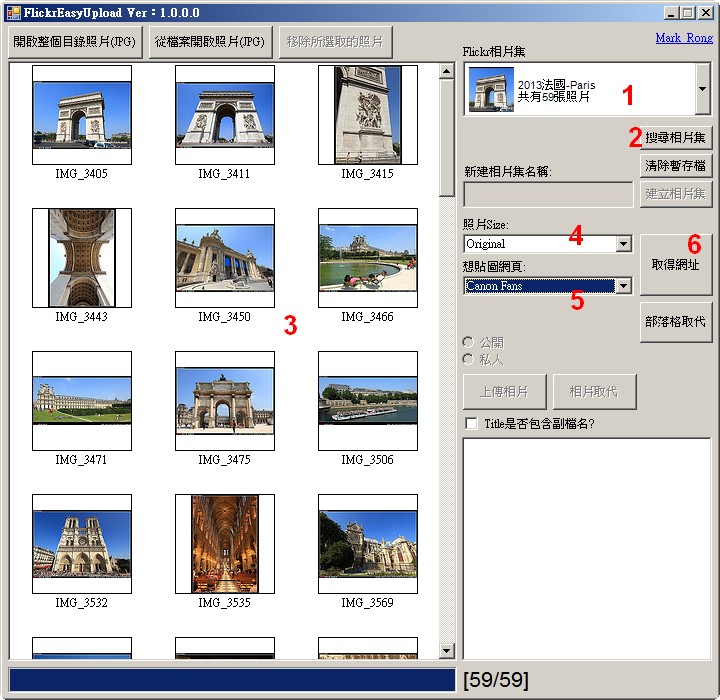Select the IMG_3415 photo thumbnail
Image resolution: width=720 pixels, height=700 pixels.
click(x=368, y=115)
